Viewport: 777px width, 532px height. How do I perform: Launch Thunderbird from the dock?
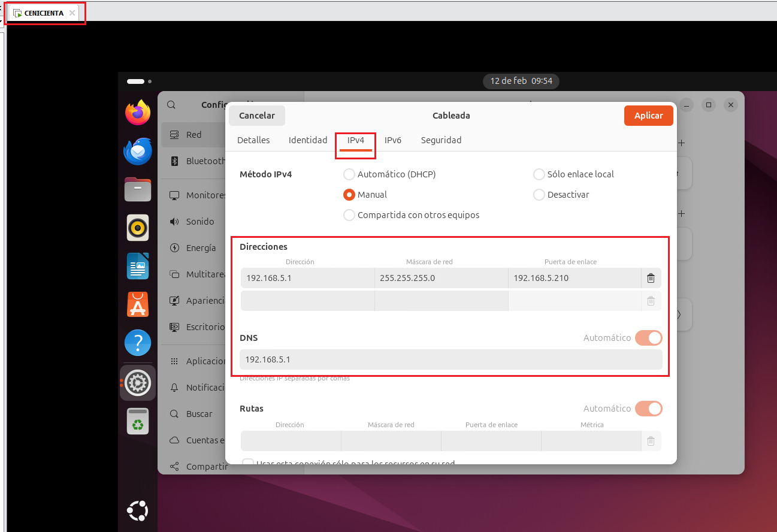137,151
